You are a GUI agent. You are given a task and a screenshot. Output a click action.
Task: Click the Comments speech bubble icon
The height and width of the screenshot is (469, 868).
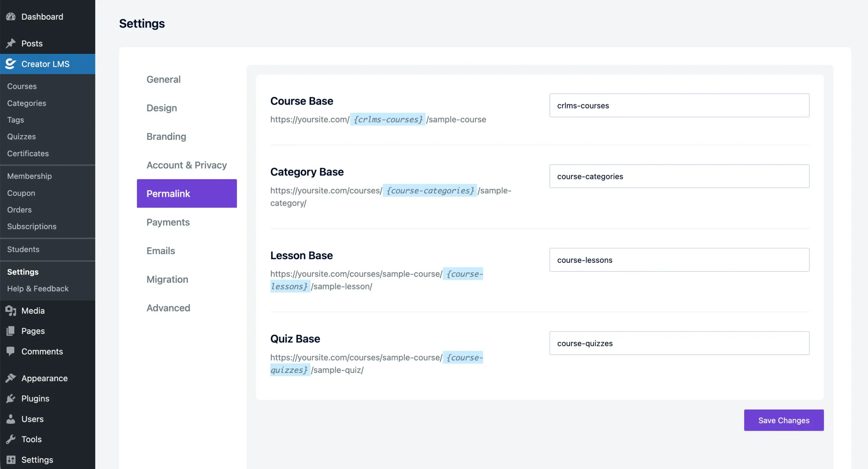tap(11, 351)
